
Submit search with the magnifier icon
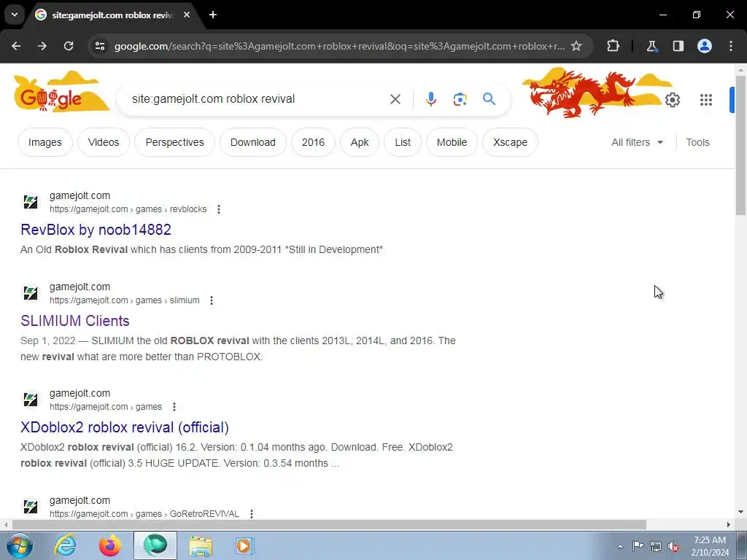489,99
